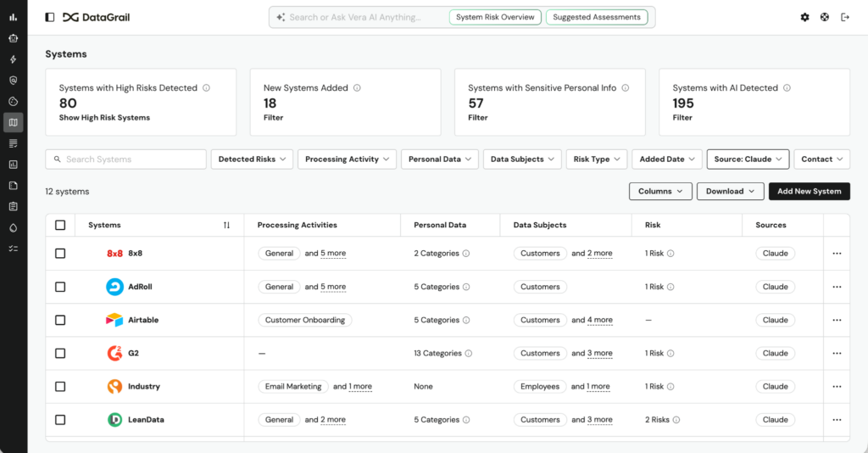Open the Contact filter dropdown
This screenshot has width=868, height=453.
point(822,159)
